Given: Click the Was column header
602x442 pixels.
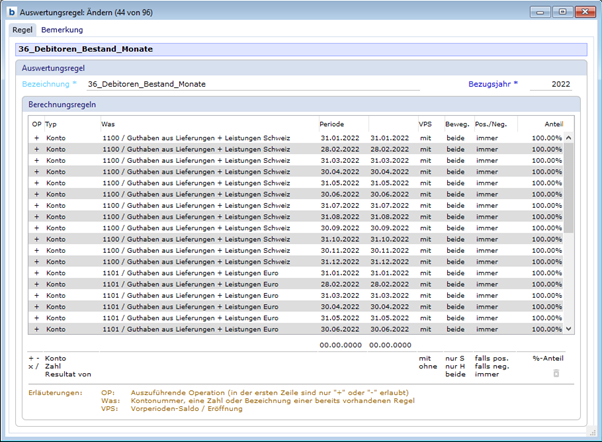Looking at the screenshot, I should pos(108,123).
